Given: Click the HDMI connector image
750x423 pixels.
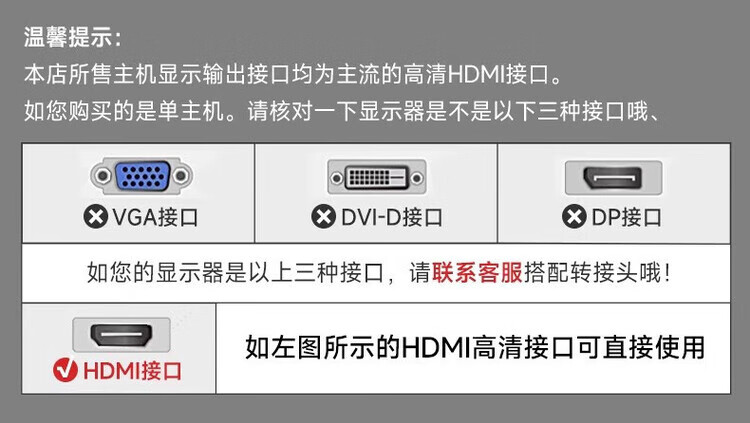Looking at the screenshot, I should (x=121, y=334).
